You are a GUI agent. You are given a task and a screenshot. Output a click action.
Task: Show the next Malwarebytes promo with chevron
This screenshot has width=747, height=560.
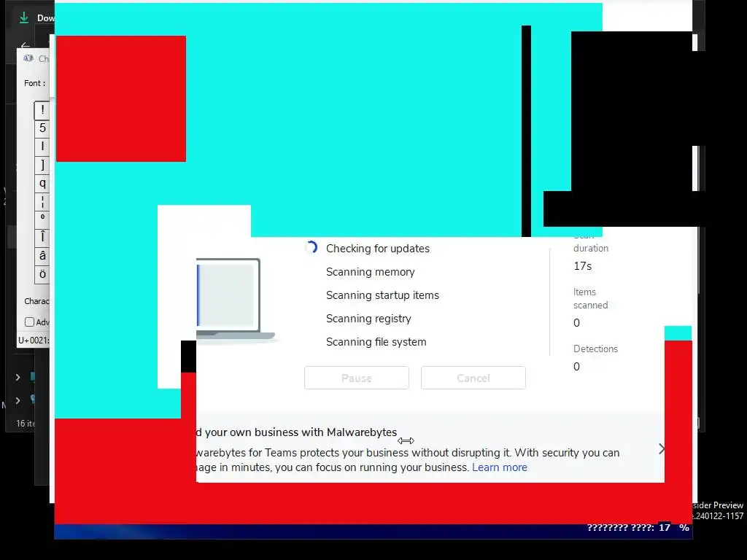pos(661,448)
